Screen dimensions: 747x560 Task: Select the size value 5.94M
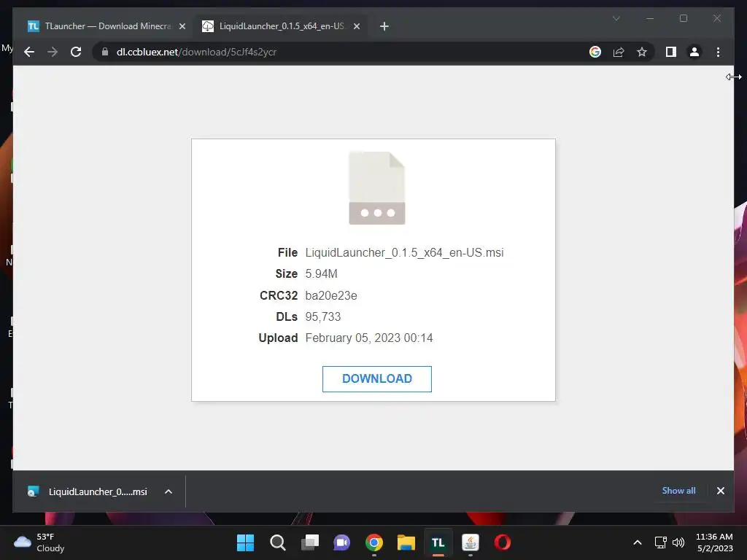click(321, 274)
